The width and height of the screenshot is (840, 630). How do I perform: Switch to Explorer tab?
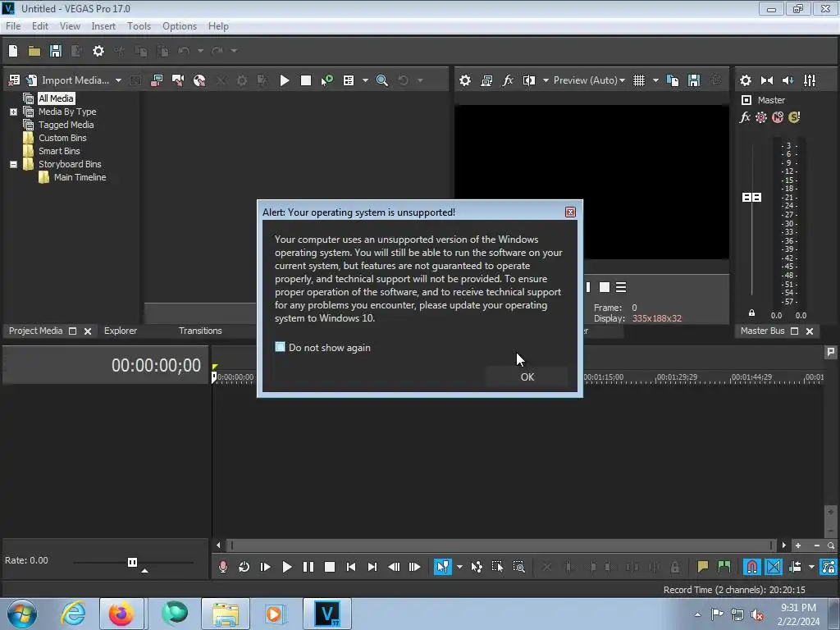121,331
